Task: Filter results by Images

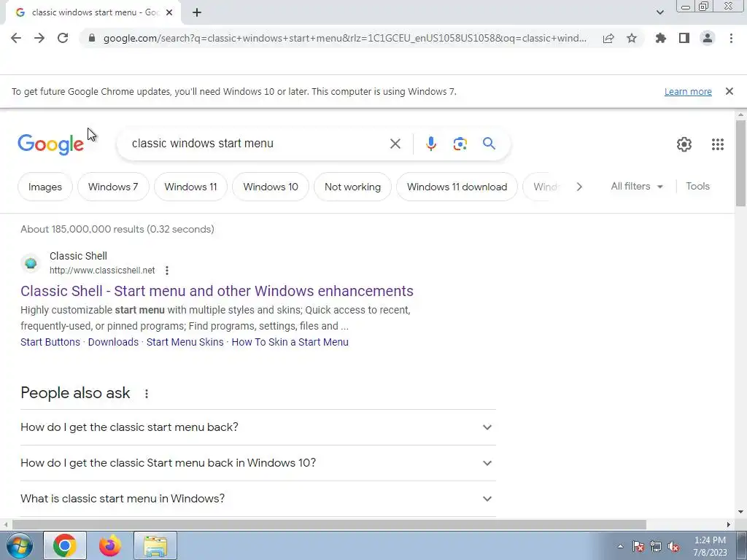Action: click(45, 187)
